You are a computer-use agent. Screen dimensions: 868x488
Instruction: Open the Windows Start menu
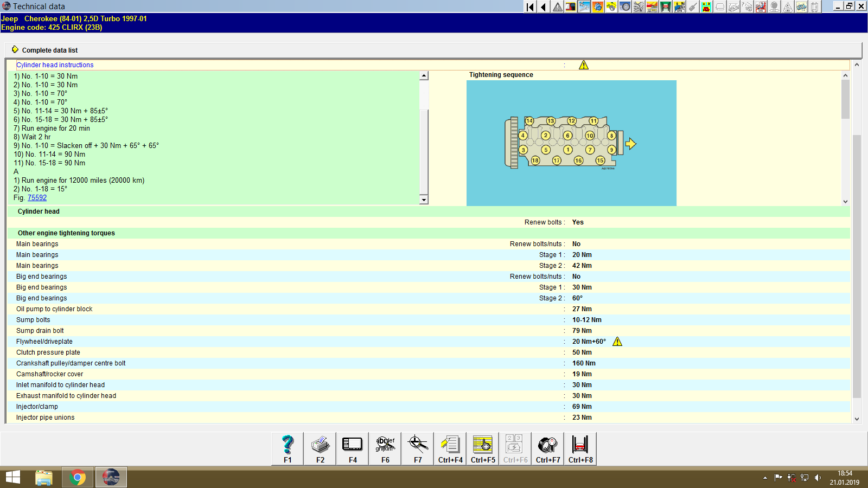(13, 477)
